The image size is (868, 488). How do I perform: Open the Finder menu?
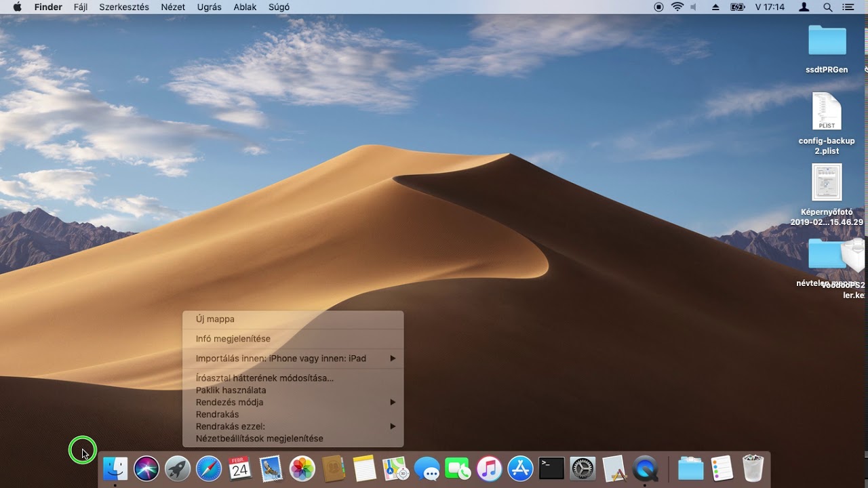[48, 7]
